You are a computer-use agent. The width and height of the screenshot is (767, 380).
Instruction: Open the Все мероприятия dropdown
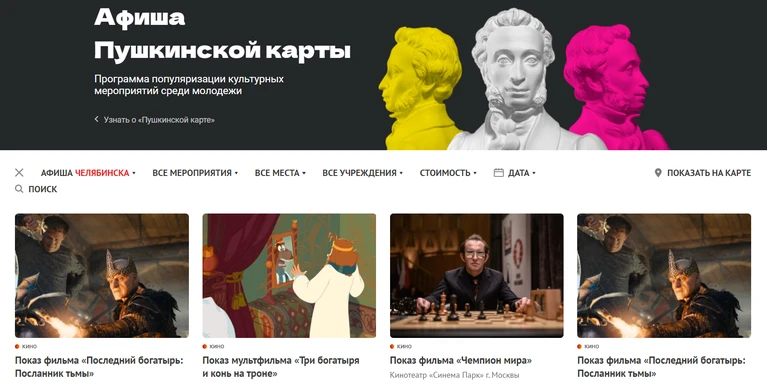point(195,173)
